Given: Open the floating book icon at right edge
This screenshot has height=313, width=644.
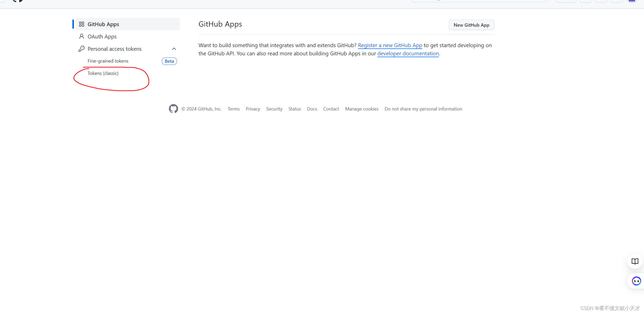Looking at the screenshot, I should [635, 261].
